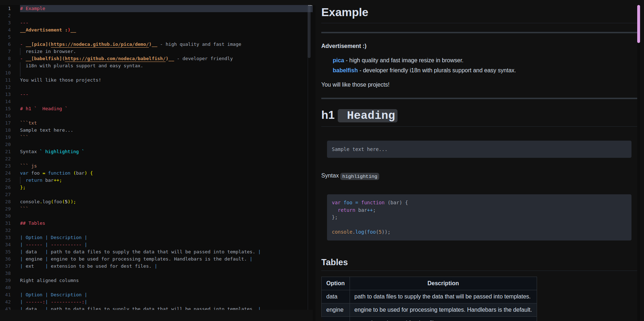Click the '};' closing line 26 in editor

pos(23,188)
